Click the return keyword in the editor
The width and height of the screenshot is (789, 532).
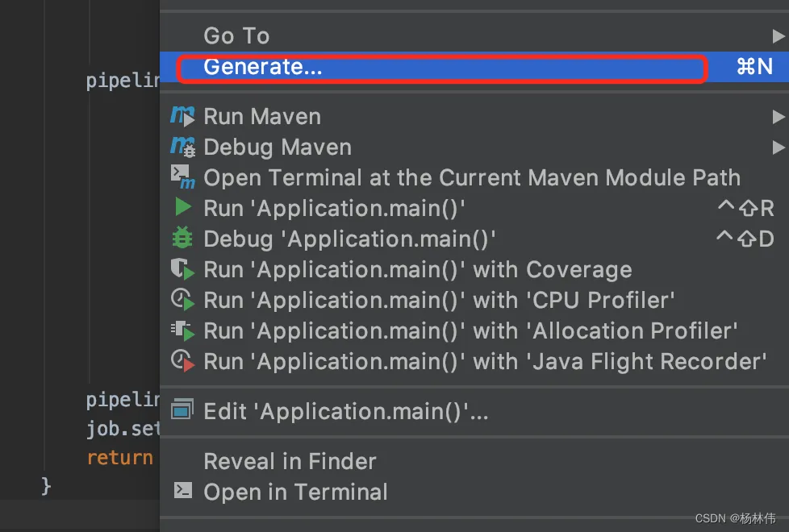119,458
